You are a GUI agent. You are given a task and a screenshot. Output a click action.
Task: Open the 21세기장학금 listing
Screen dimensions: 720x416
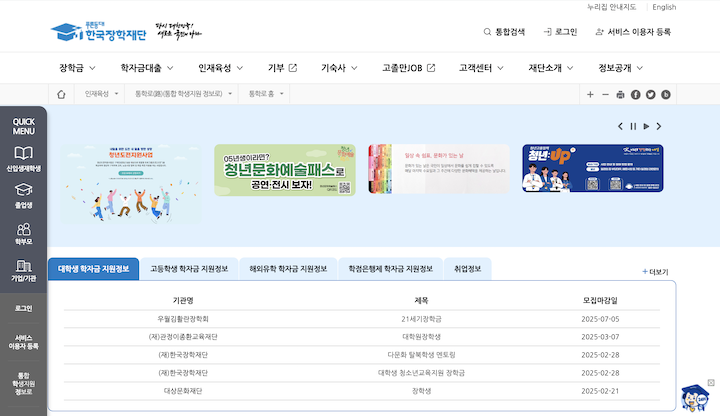[x=421, y=319]
